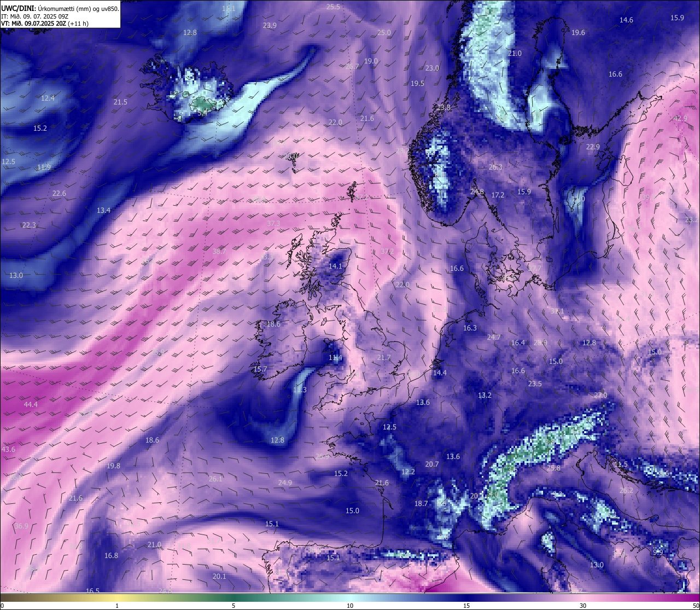The image size is (700, 610).
Task: Click the 'UWC/DINI: Úrkomumætti (mm) og uv850.' title
Action: (60, 9)
